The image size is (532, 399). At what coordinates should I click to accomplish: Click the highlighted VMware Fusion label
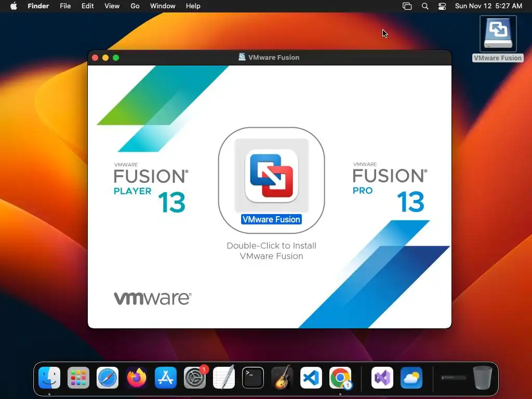[x=271, y=220]
